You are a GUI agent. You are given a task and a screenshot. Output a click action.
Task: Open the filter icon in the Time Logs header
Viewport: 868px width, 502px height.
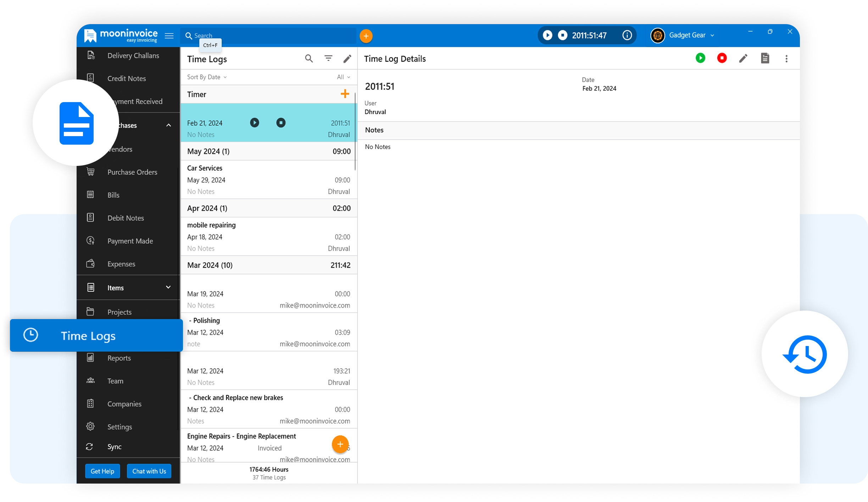328,58
